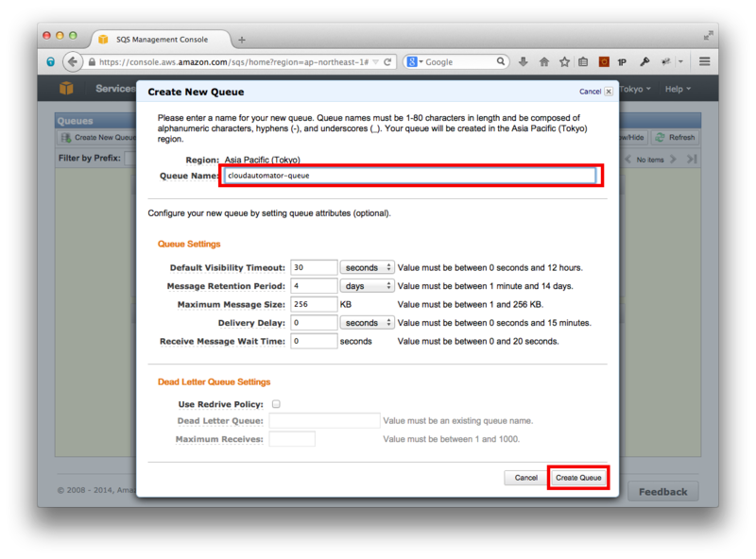Go to previous page arrow in Queues pager
The image size is (756, 559).
coord(627,159)
